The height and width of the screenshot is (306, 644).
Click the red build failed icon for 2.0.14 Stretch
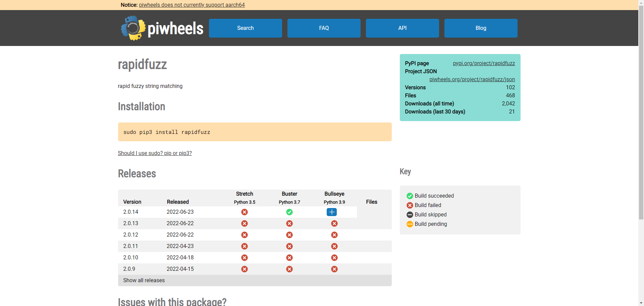click(x=245, y=212)
